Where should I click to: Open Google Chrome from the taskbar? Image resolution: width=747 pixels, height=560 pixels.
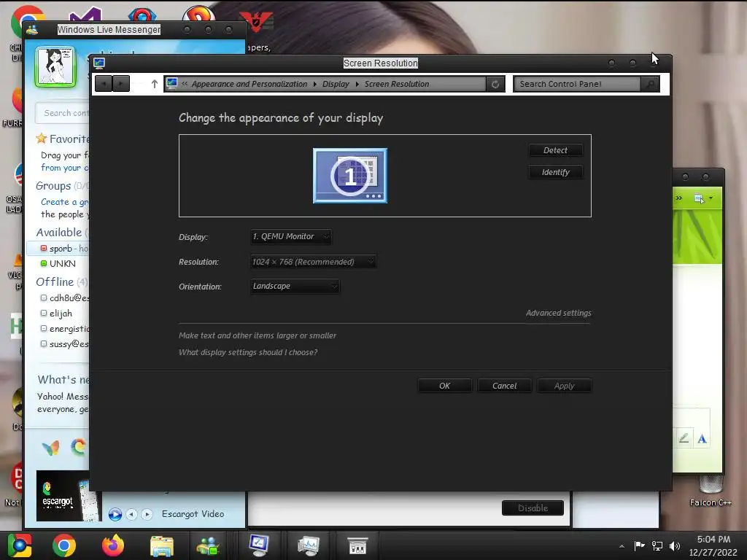[x=64, y=545]
